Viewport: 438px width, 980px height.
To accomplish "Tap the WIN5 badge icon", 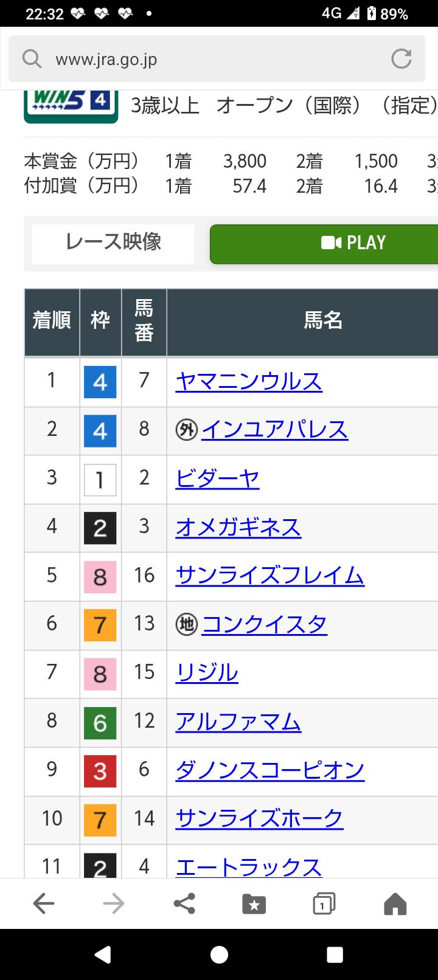I will [71, 105].
